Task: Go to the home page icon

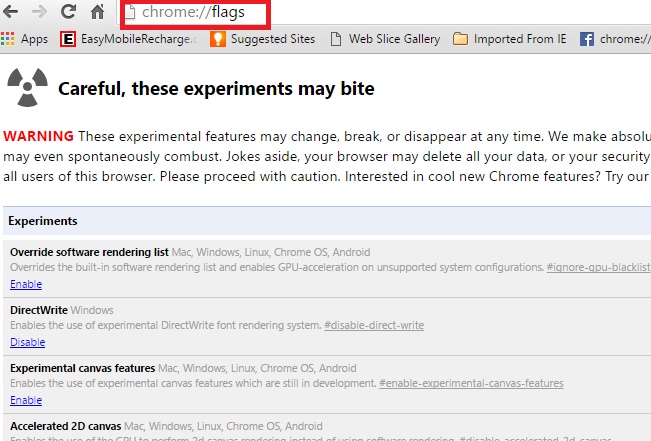Action: pyautogui.click(x=97, y=13)
